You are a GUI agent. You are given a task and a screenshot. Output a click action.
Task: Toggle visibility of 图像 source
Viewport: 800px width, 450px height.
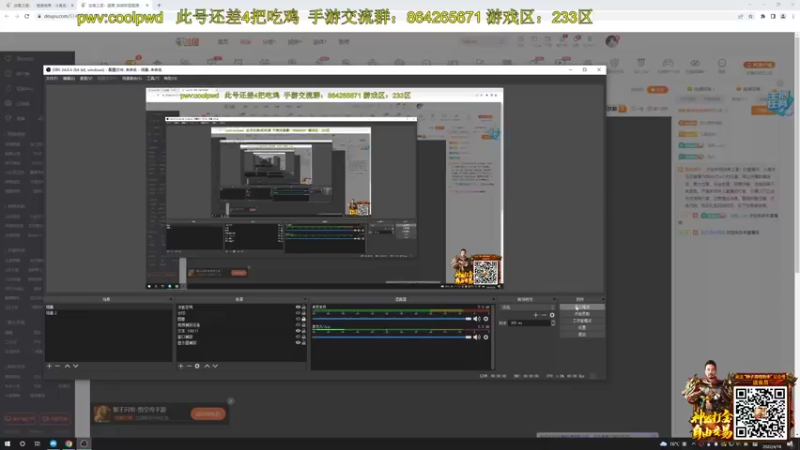(298, 319)
